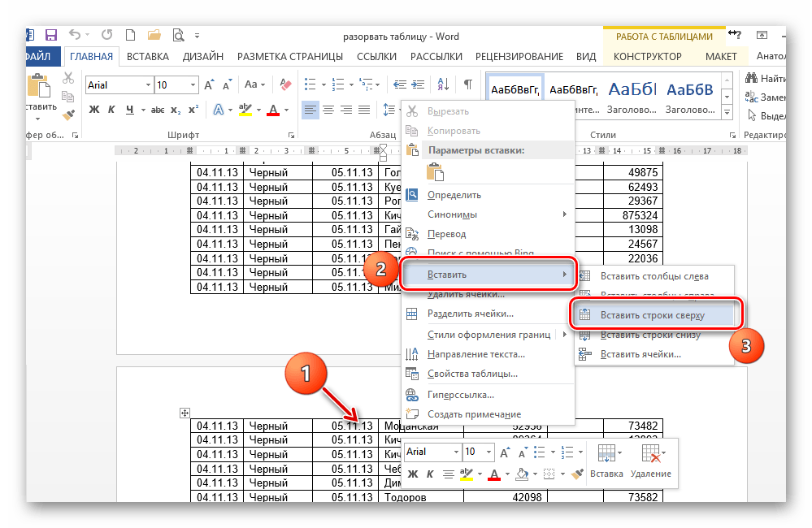Increase indent in the paragraph group
The image size is (812, 528).
418,84
